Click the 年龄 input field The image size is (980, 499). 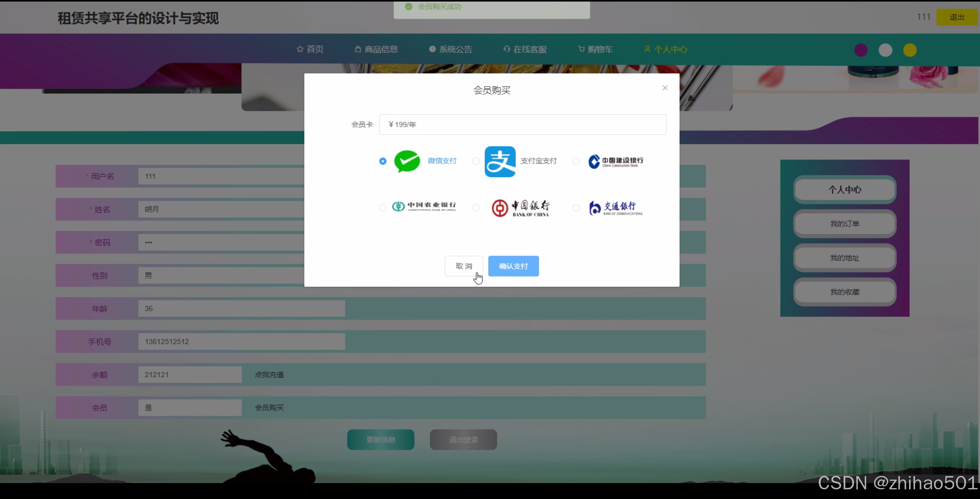242,309
